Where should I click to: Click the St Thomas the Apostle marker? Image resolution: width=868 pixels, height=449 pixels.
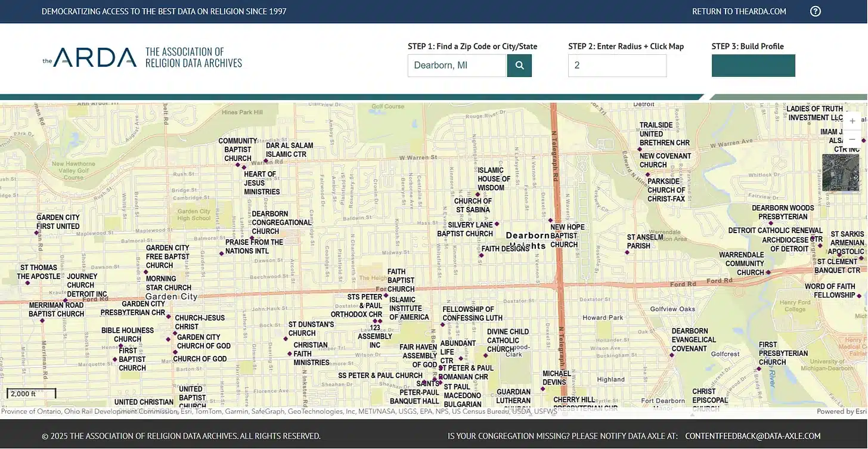click(x=27, y=283)
